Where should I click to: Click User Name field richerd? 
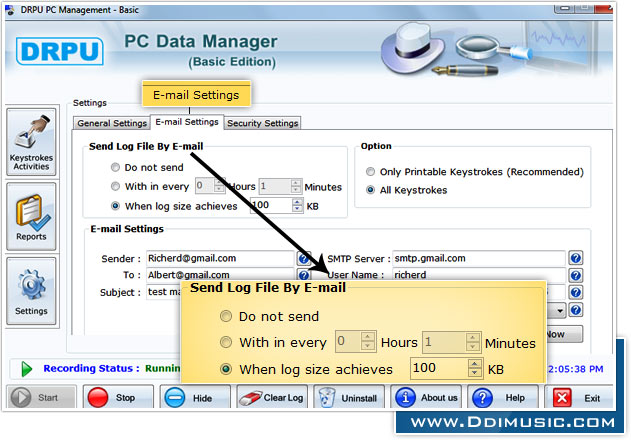pos(479,275)
